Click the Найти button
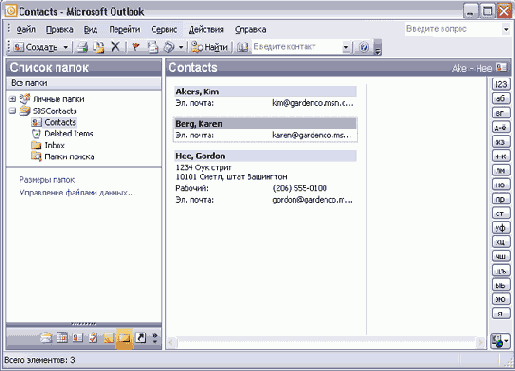 (210, 47)
